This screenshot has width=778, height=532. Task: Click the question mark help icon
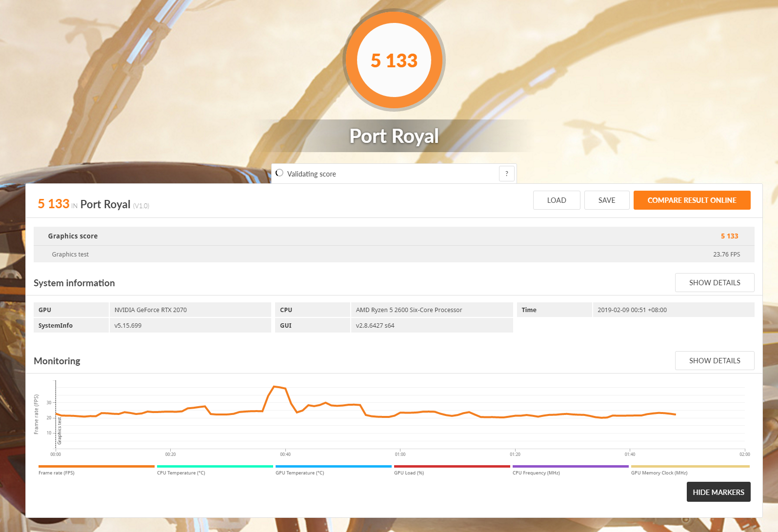506,174
